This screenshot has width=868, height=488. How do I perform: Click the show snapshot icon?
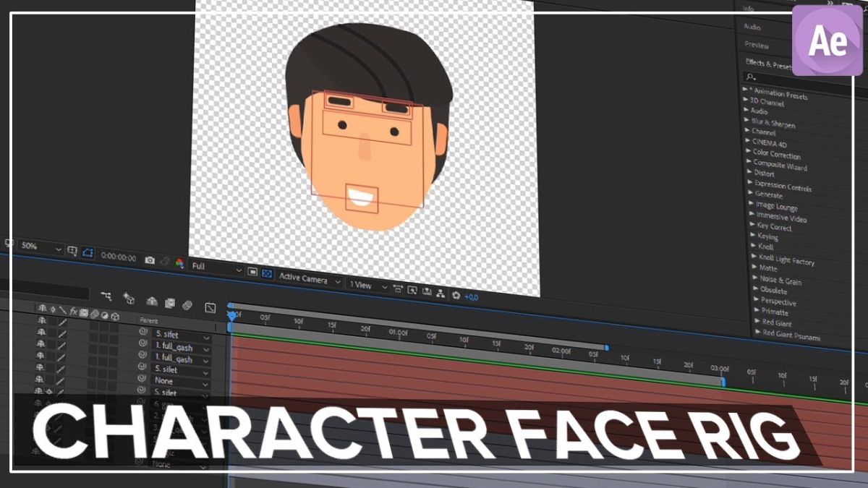pos(165,262)
